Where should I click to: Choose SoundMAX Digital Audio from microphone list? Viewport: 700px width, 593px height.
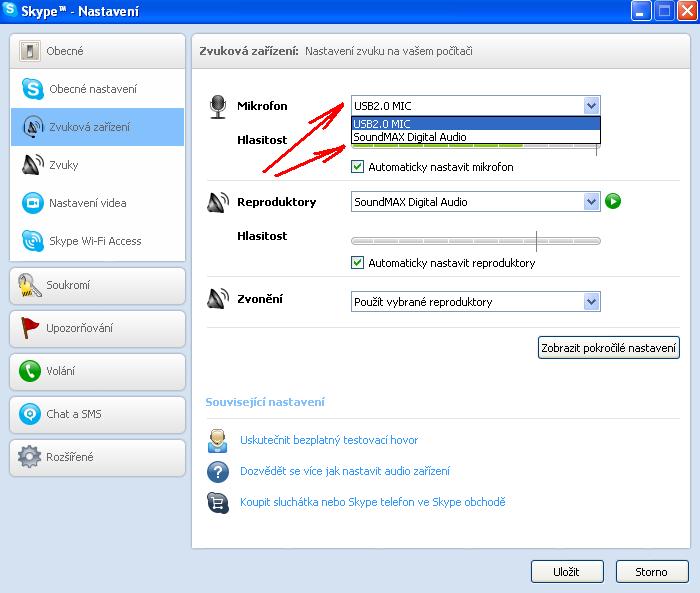[476, 137]
